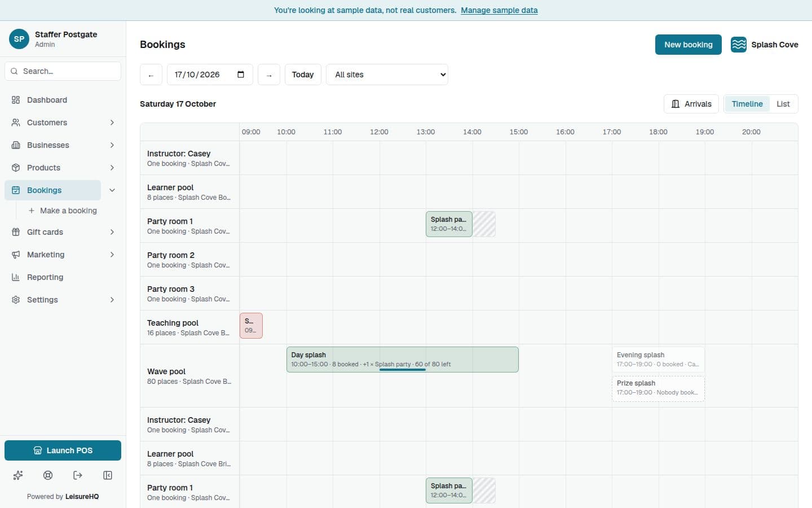Screen dimensions: 812x508
Task: Click the Gift cards gift icon
Action: (16, 232)
